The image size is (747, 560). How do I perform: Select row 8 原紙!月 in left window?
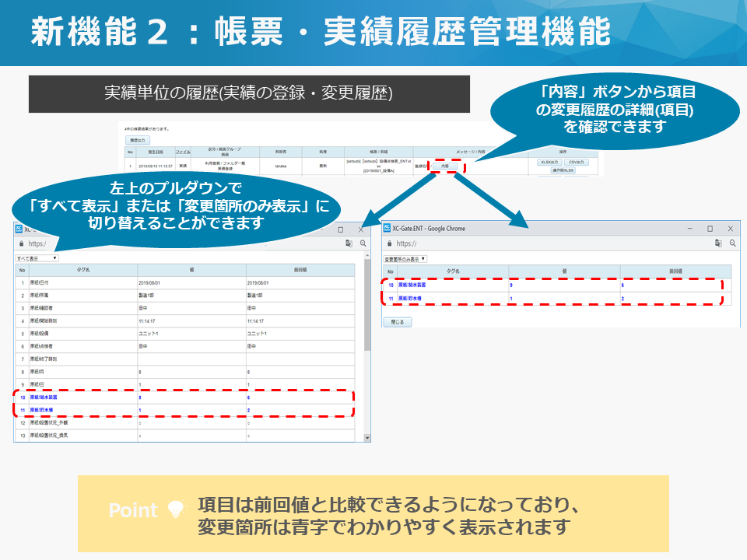(x=184, y=372)
